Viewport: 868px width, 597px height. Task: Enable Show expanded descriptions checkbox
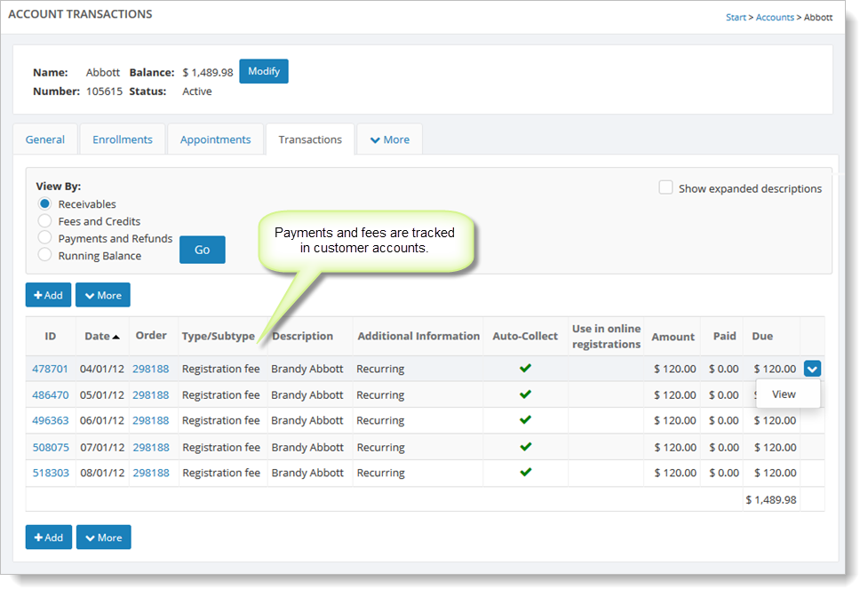point(665,187)
